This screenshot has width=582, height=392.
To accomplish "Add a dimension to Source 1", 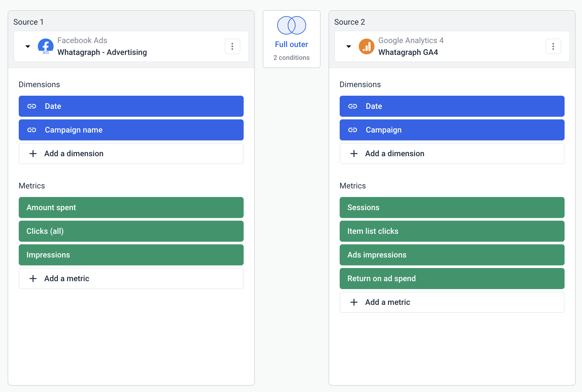I will coord(131,154).
